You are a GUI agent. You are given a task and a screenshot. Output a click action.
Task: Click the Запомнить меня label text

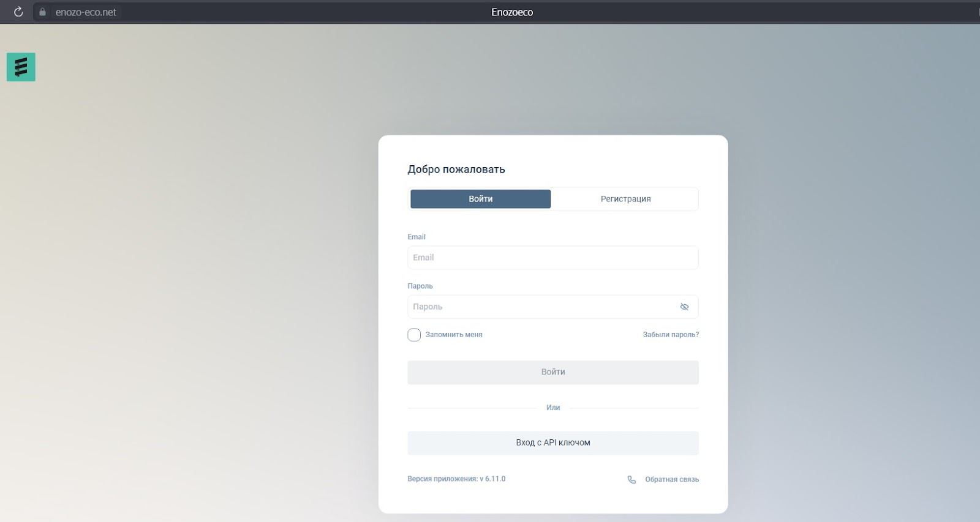coord(454,335)
